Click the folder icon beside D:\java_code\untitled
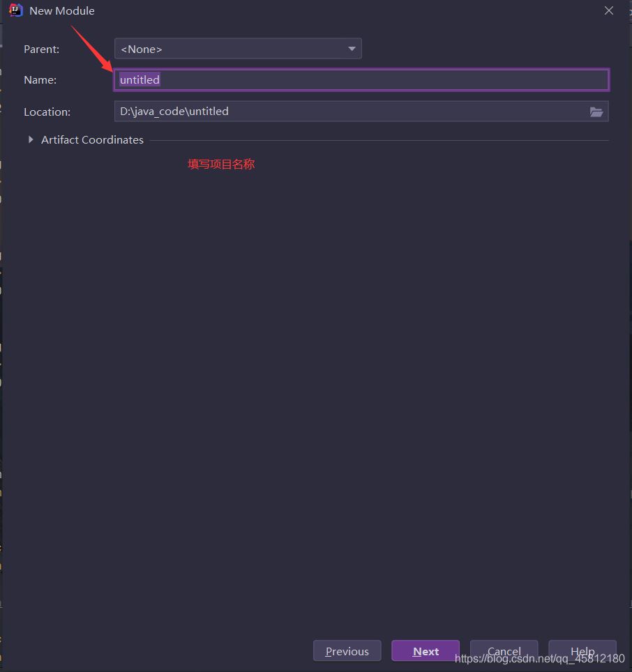The width and height of the screenshot is (632, 672). (597, 112)
